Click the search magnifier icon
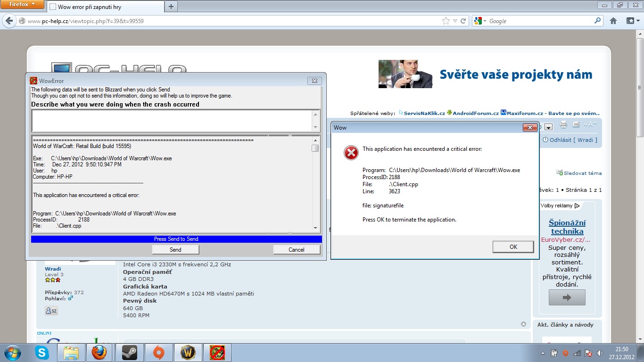Image resolution: width=644 pixels, height=362 pixels. pos(598,21)
